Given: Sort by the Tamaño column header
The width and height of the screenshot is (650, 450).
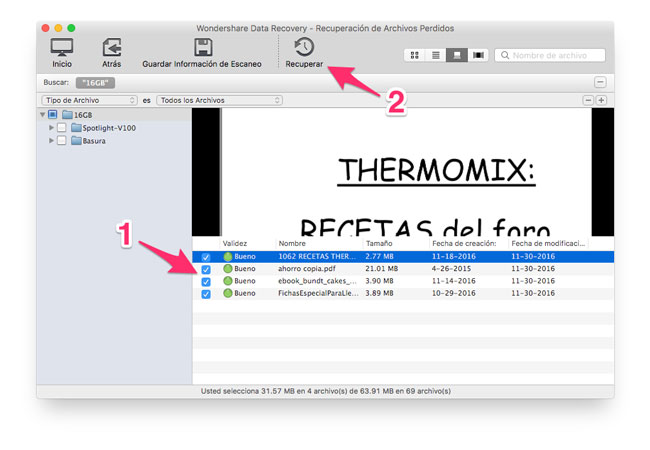Looking at the screenshot, I should pos(379,243).
